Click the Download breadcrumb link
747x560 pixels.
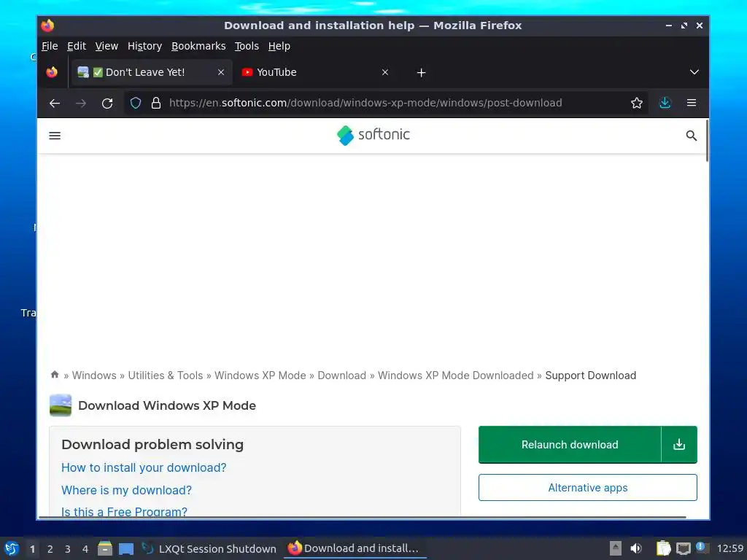pos(342,376)
